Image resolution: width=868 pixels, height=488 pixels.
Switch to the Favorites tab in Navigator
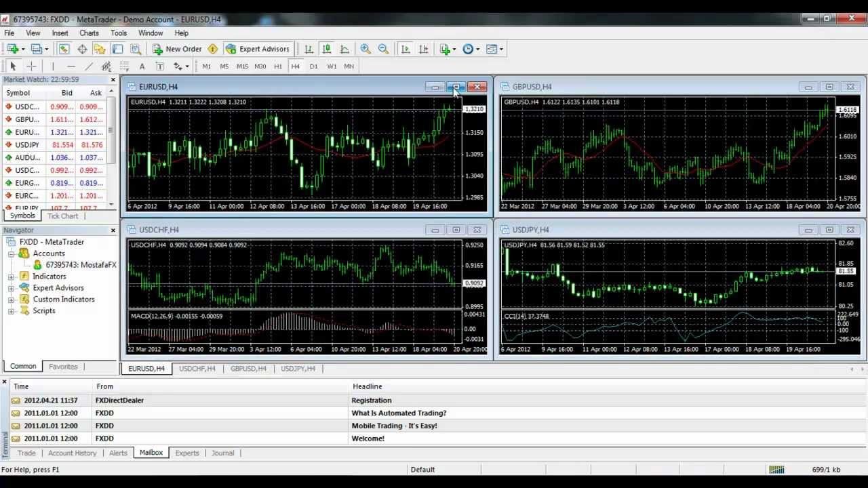pos(63,367)
